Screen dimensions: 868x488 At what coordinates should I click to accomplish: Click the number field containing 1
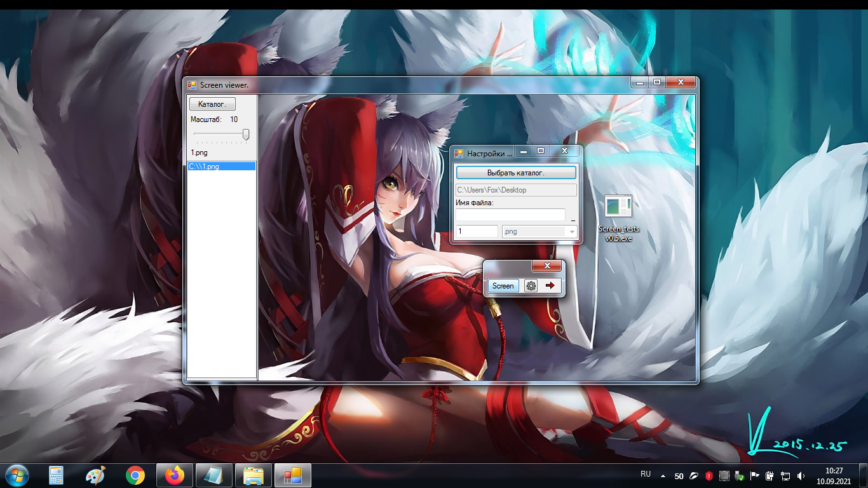point(477,232)
